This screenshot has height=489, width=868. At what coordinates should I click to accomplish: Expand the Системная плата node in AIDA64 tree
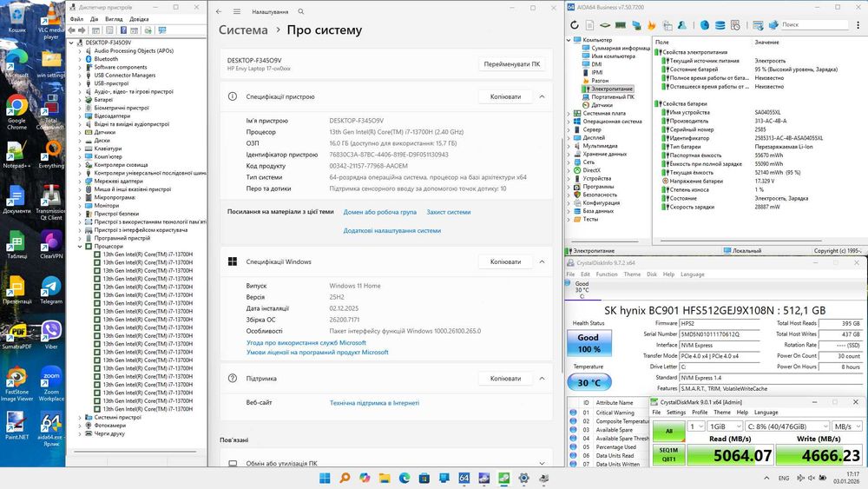pyautogui.click(x=569, y=113)
